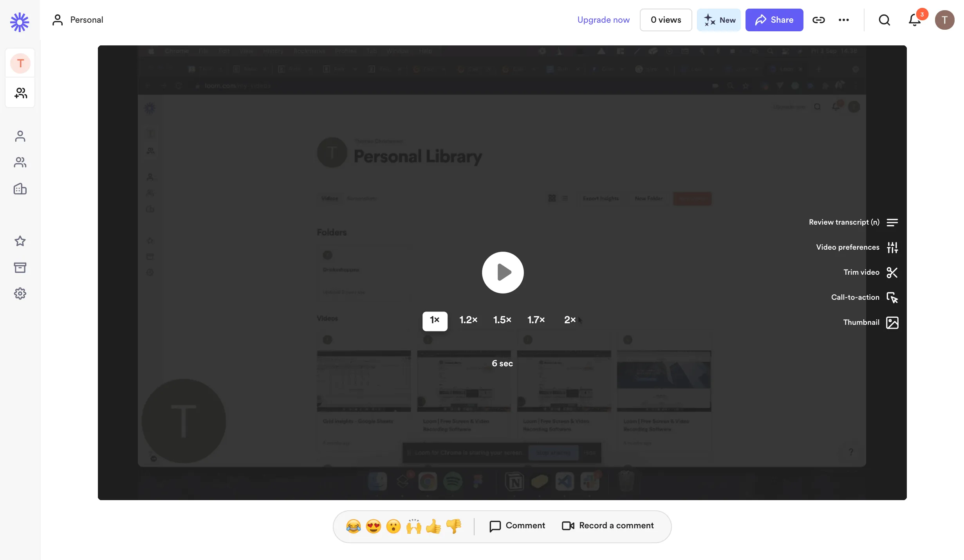Click Record a comment button
Image resolution: width=964 pixels, height=560 pixels.
(x=608, y=526)
